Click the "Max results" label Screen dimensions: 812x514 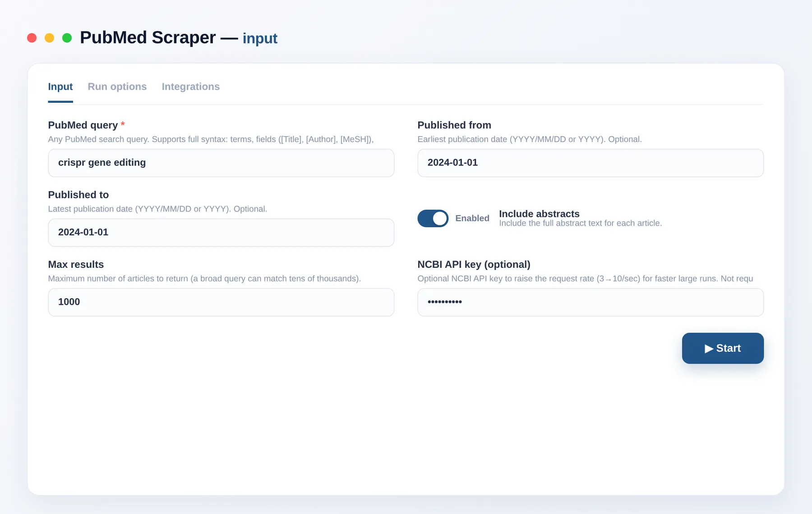pos(76,265)
